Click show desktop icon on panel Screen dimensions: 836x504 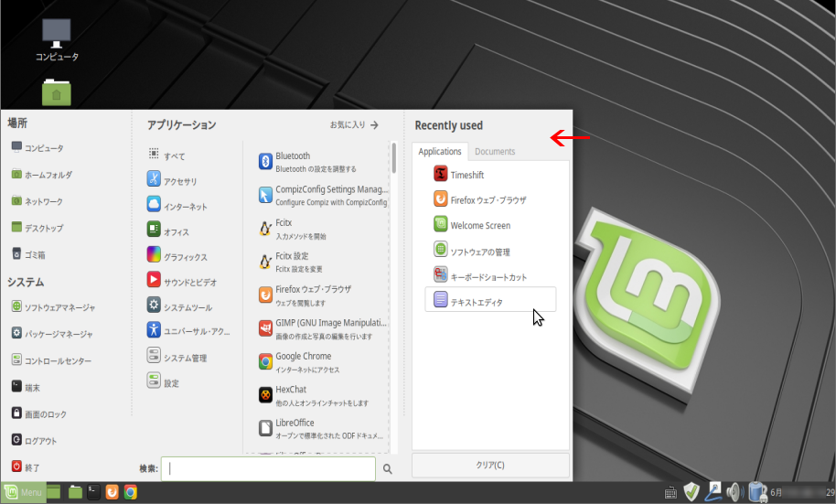coord(53,492)
